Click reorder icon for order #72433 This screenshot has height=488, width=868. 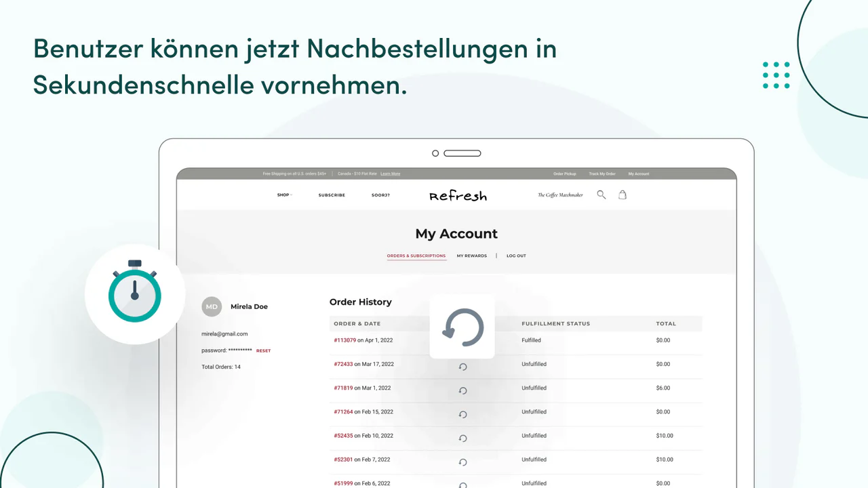(463, 367)
